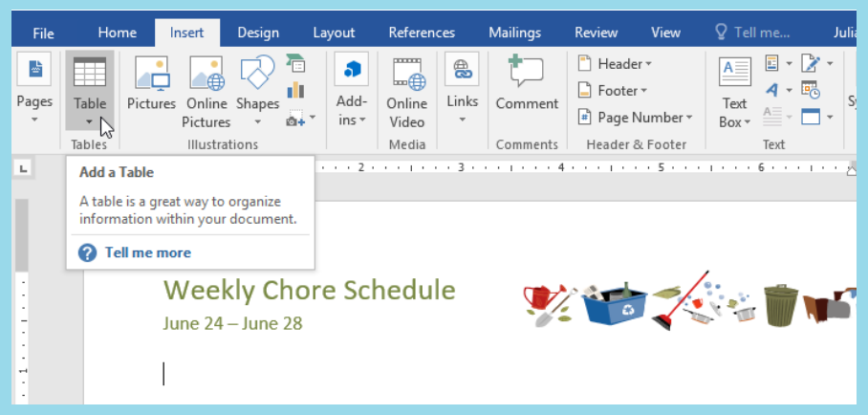The image size is (868, 415).
Task: Switch to the References tab
Action: click(x=422, y=33)
